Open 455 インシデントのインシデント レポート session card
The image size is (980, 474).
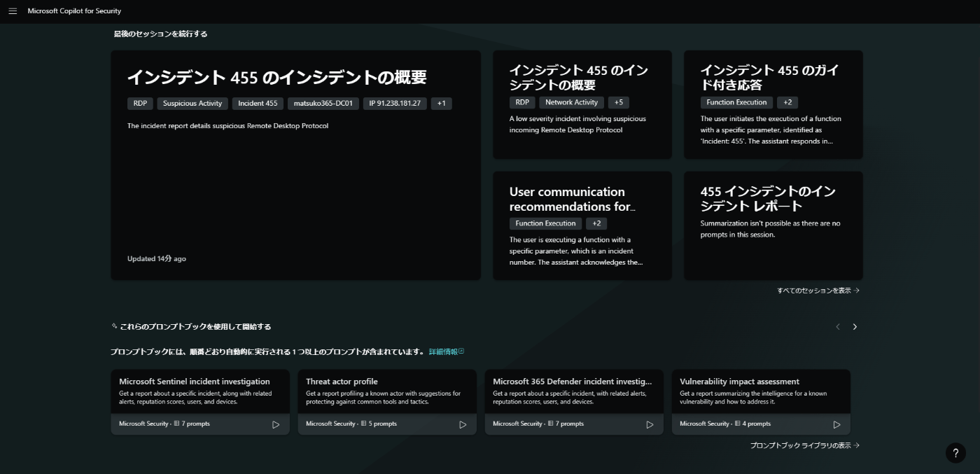click(x=773, y=225)
